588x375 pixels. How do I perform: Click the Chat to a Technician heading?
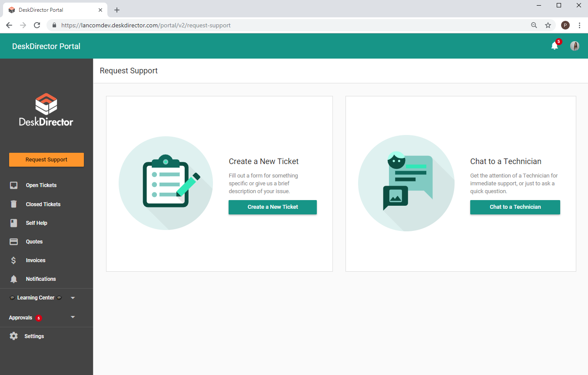pyautogui.click(x=506, y=161)
